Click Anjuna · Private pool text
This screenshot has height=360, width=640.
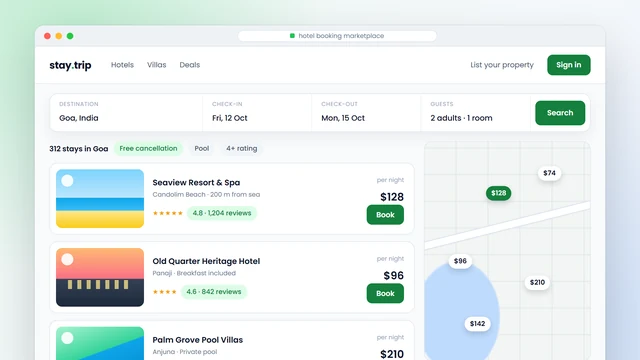(x=184, y=352)
